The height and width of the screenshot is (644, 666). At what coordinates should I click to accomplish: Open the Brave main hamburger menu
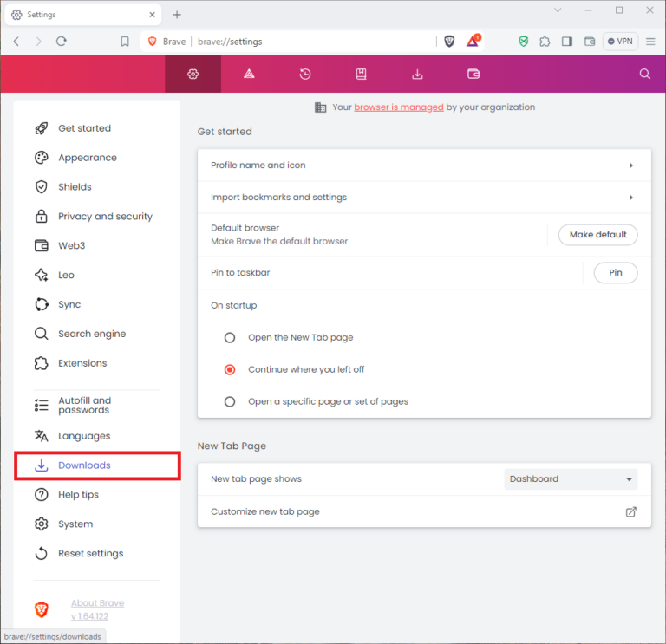pyautogui.click(x=650, y=42)
